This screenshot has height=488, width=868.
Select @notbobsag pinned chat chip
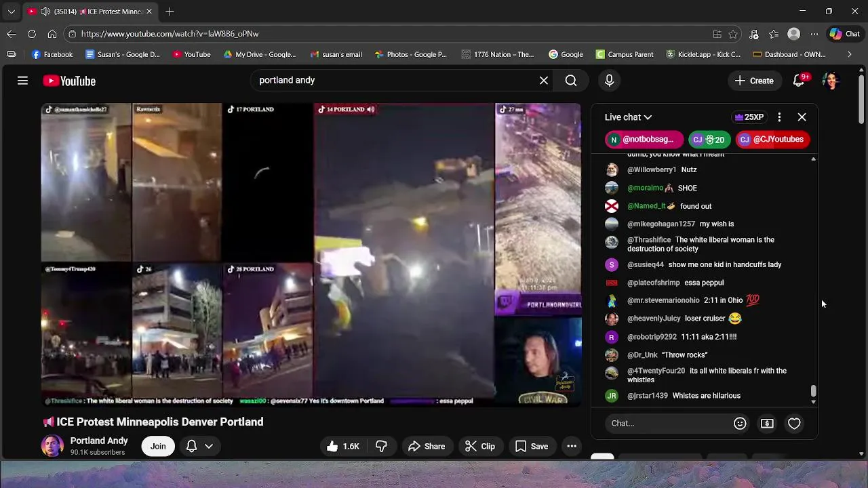pyautogui.click(x=644, y=140)
